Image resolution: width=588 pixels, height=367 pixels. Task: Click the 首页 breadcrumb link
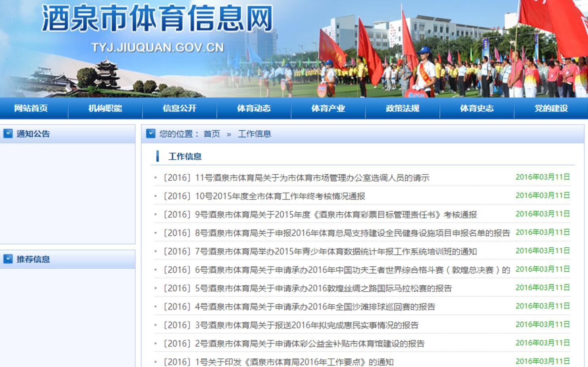click(x=211, y=134)
